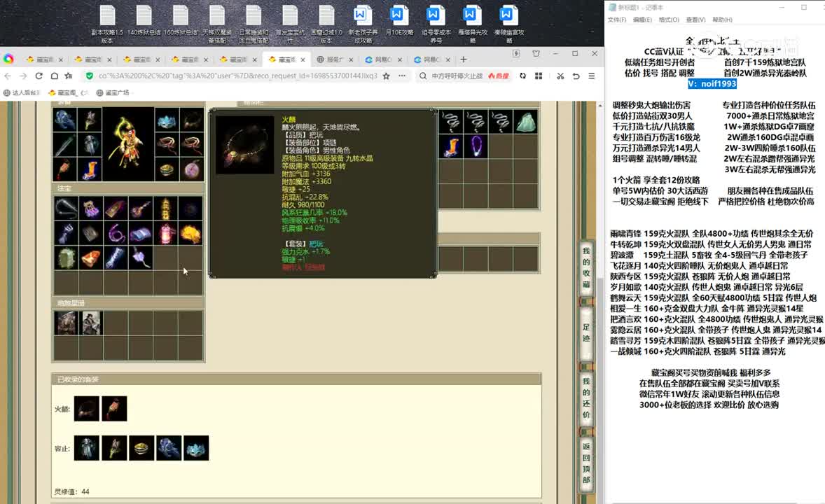Open the 鉴宝广场 bookmark

click(113, 92)
